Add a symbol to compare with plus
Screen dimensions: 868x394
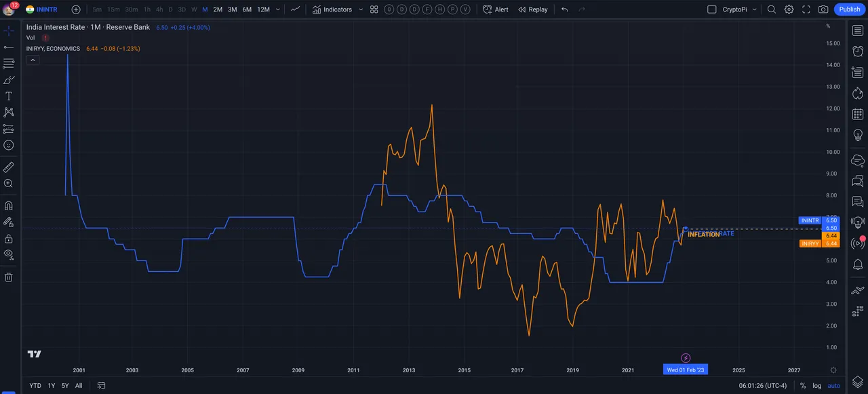pyautogui.click(x=76, y=9)
